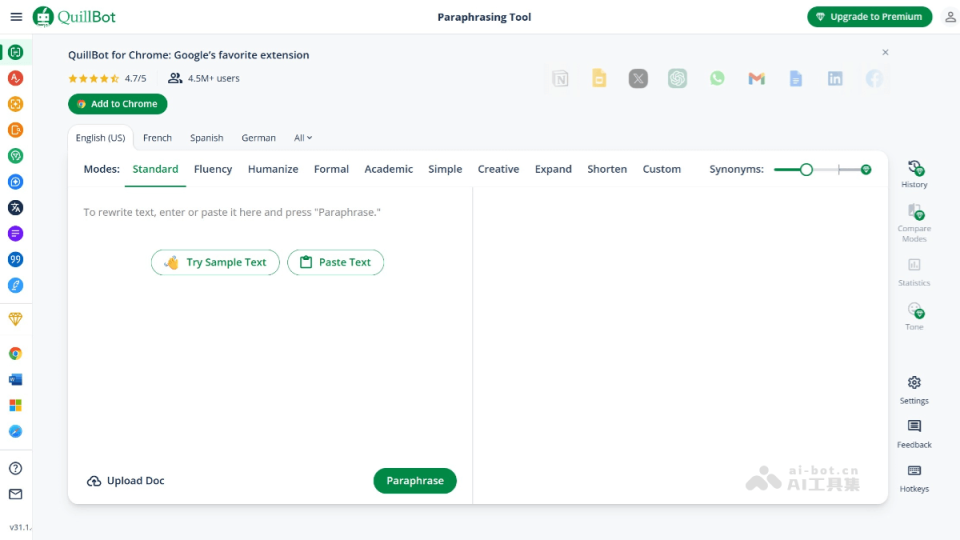Select the Spanish language tab
Screen dimensions: 960x540
click(x=207, y=138)
